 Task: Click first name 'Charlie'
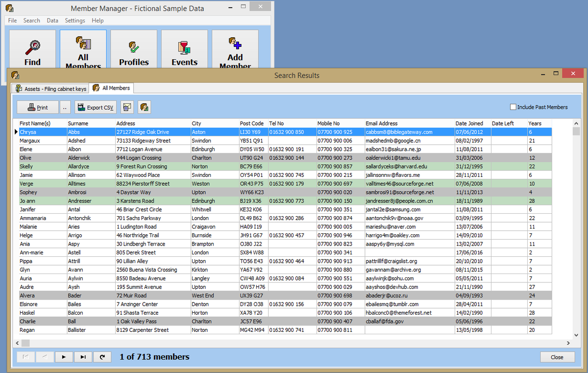[27, 322]
